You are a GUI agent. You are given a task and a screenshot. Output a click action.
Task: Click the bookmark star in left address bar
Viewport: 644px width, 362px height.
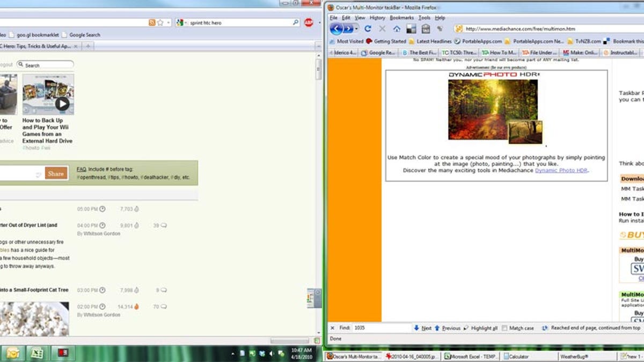coord(160,23)
